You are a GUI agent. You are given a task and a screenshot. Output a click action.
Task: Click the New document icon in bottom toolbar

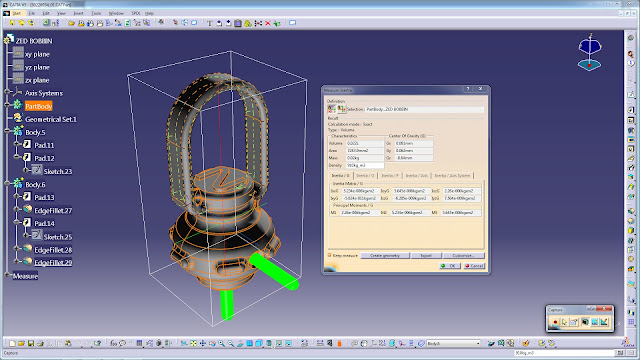pyautogui.click(x=12, y=344)
